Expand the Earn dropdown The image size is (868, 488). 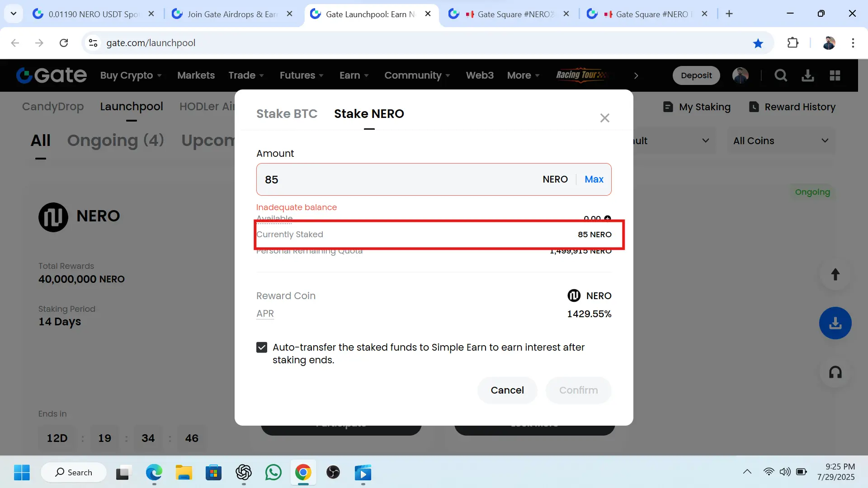coord(354,75)
